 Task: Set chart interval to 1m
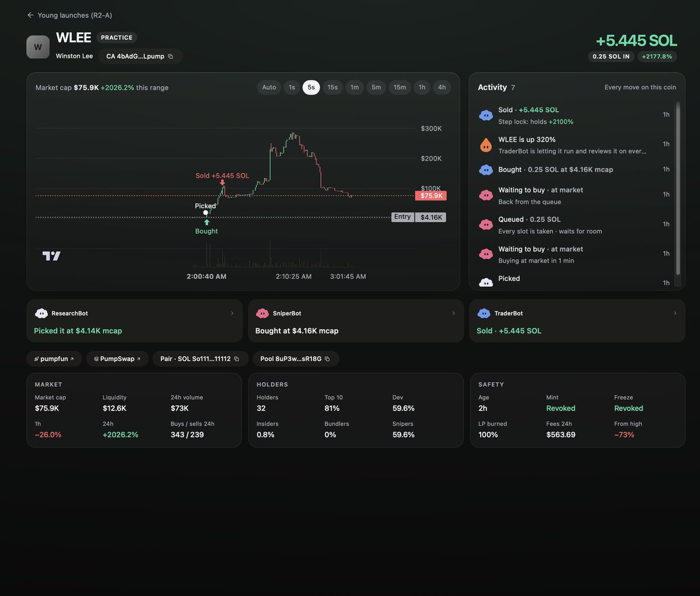355,87
